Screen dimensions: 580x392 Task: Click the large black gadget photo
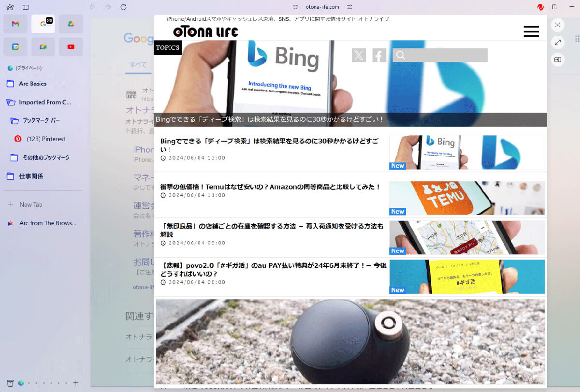350,341
